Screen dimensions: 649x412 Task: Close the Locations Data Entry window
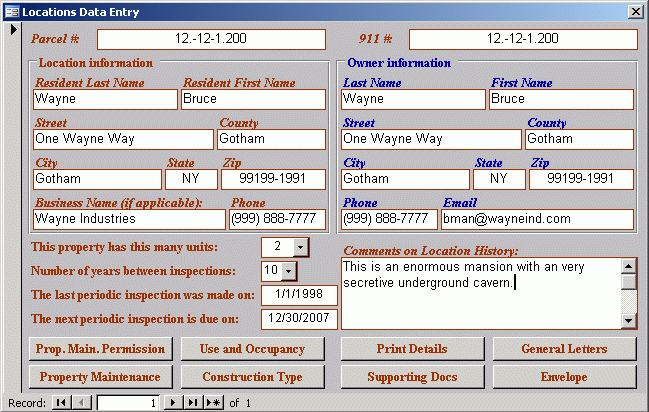(635, 12)
